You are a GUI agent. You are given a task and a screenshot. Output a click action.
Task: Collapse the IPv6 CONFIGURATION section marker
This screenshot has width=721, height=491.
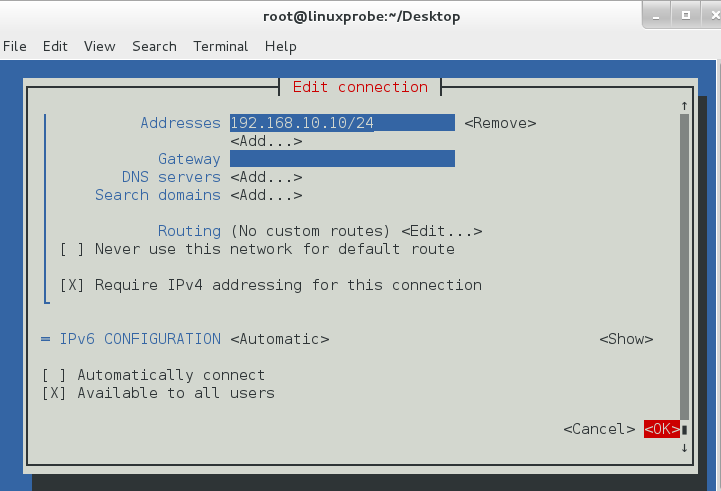click(45, 339)
